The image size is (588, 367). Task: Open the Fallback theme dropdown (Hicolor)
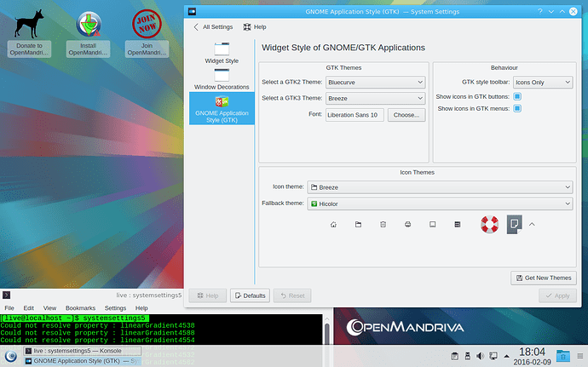pyautogui.click(x=440, y=204)
